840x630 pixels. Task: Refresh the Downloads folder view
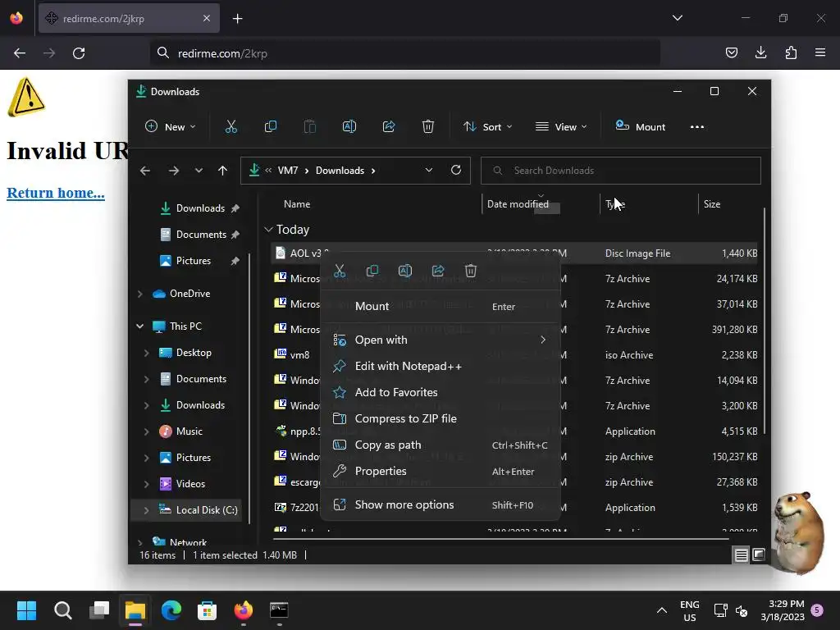(456, 170)
